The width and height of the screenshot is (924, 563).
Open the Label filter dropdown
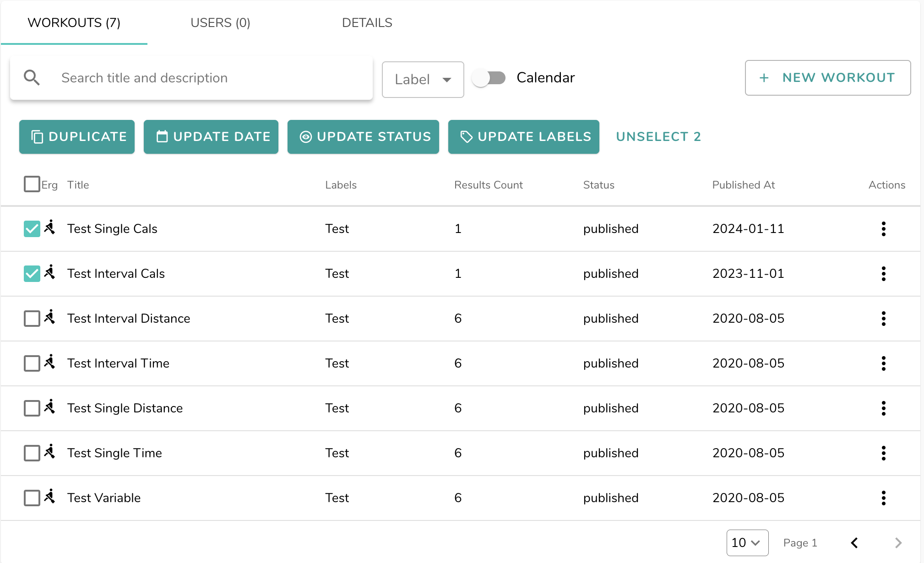(423, 79)
